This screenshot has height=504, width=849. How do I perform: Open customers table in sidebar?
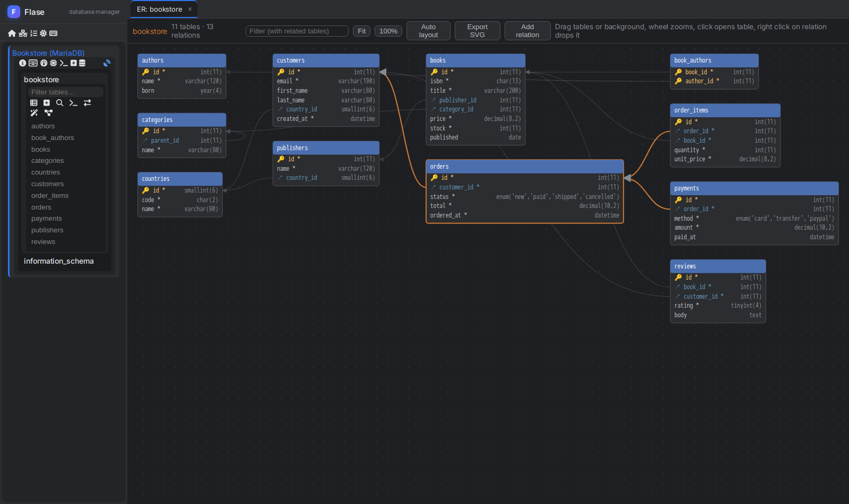click(x=48, y=184)
